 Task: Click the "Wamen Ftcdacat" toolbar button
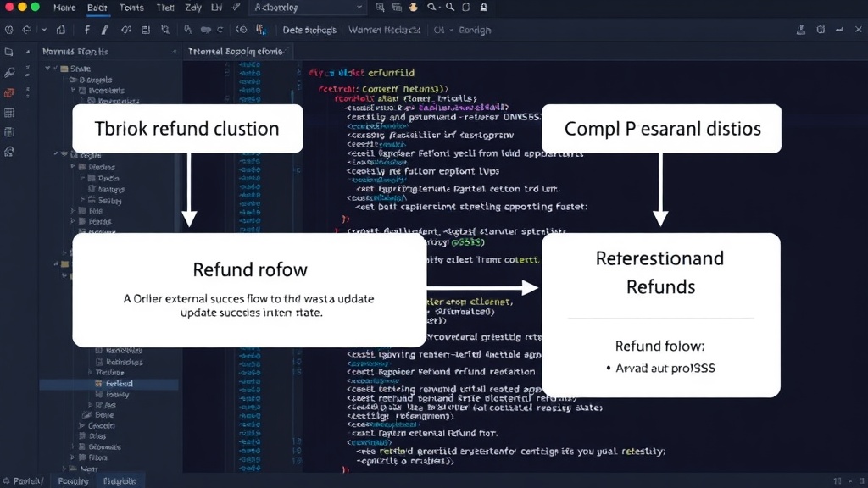coord(384,30)
